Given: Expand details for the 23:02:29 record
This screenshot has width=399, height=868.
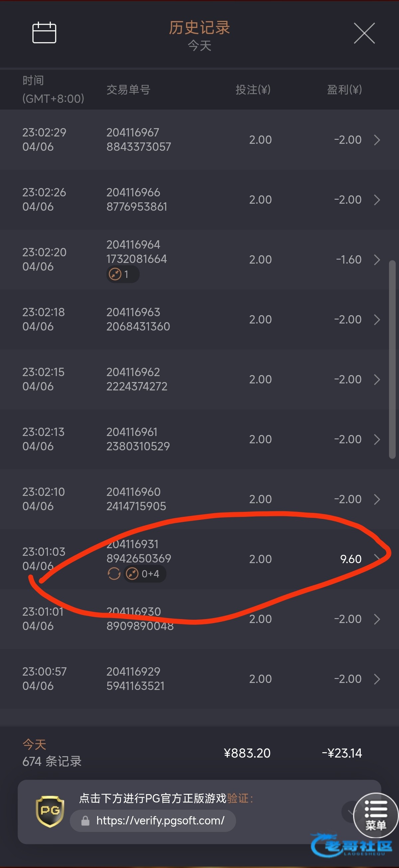Looking at the screenshot, I should (377, 140).
